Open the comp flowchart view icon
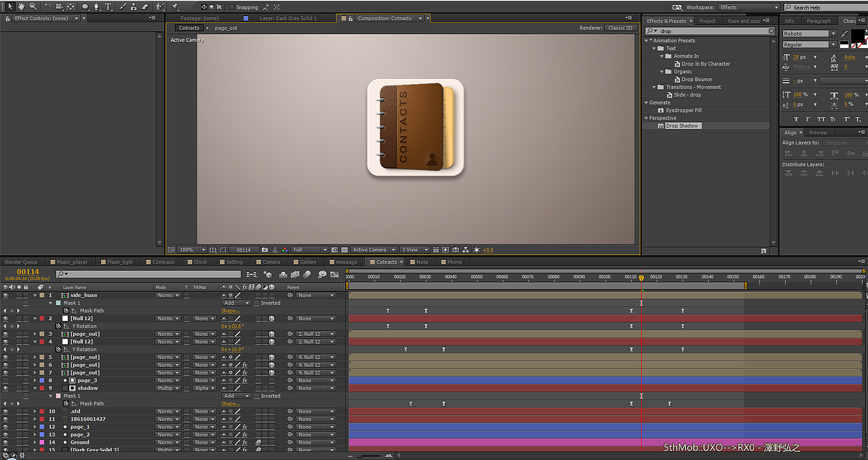868x460 pixels. pos(467,250)
